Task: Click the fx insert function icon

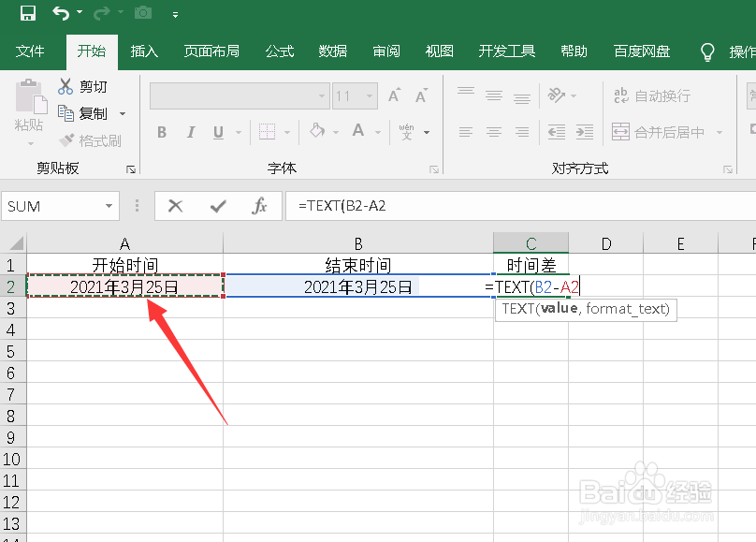Action: click(259, 206)
